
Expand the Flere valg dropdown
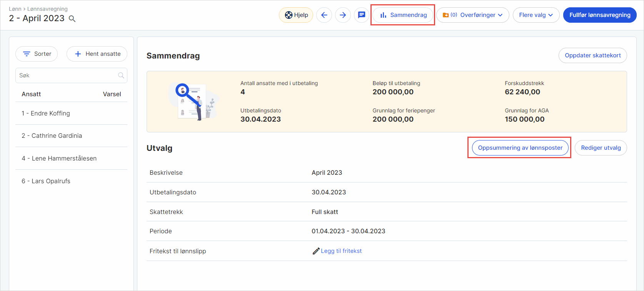tap(536, 15)
